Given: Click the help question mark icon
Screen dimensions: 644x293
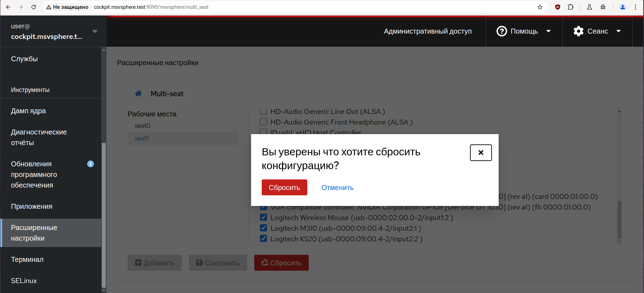Looking at the screenshot, I should [501, 31].
